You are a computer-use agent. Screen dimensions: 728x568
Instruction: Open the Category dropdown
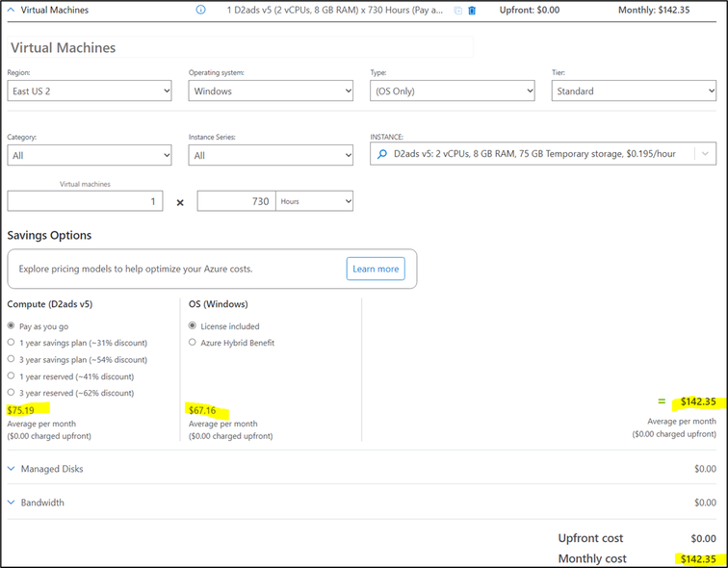pos(90,155)
